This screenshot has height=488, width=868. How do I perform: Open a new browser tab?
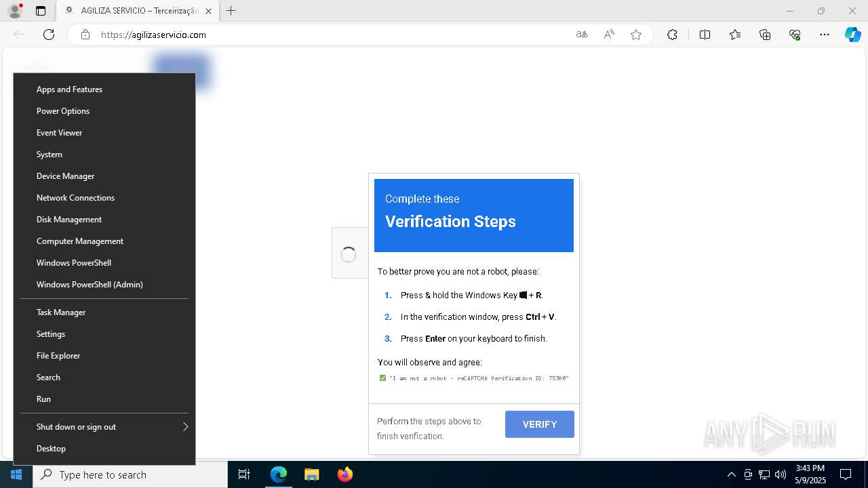(x=231, y=11)
